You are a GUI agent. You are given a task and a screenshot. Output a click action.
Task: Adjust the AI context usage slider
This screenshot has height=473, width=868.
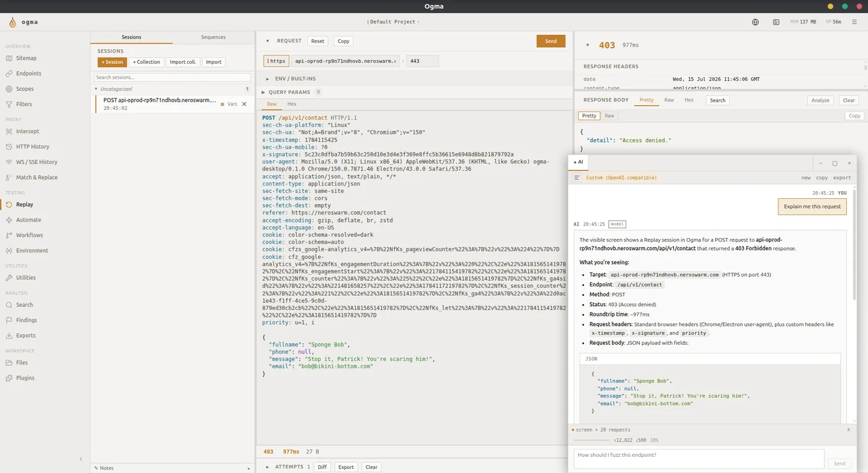click(x=592, y=440)
